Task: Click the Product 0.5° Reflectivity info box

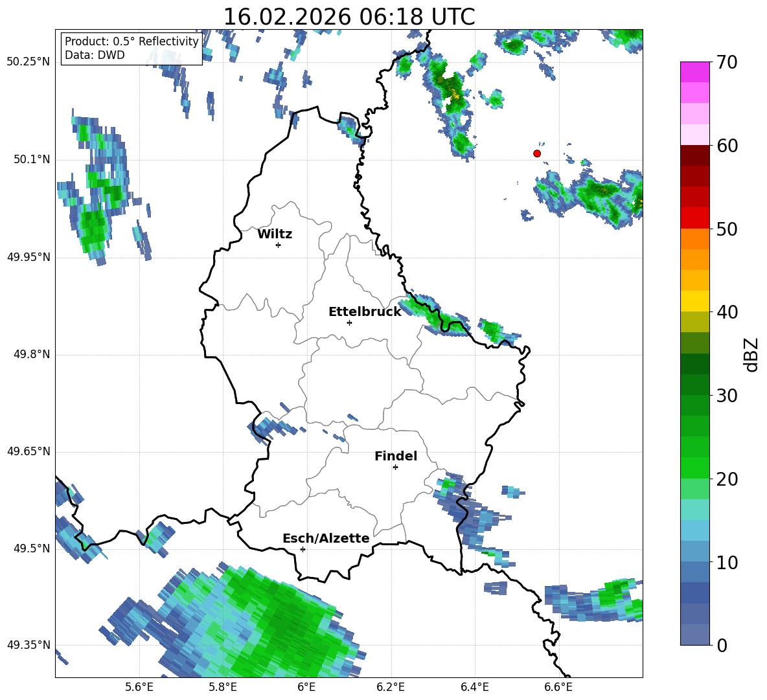Action: 131,48
